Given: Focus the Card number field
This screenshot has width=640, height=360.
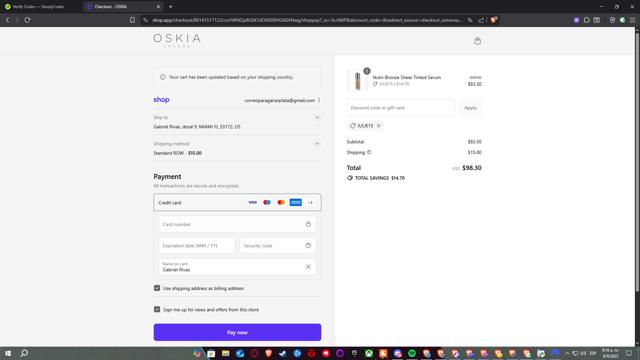Looking at the screenshot, I should [237, 224].
